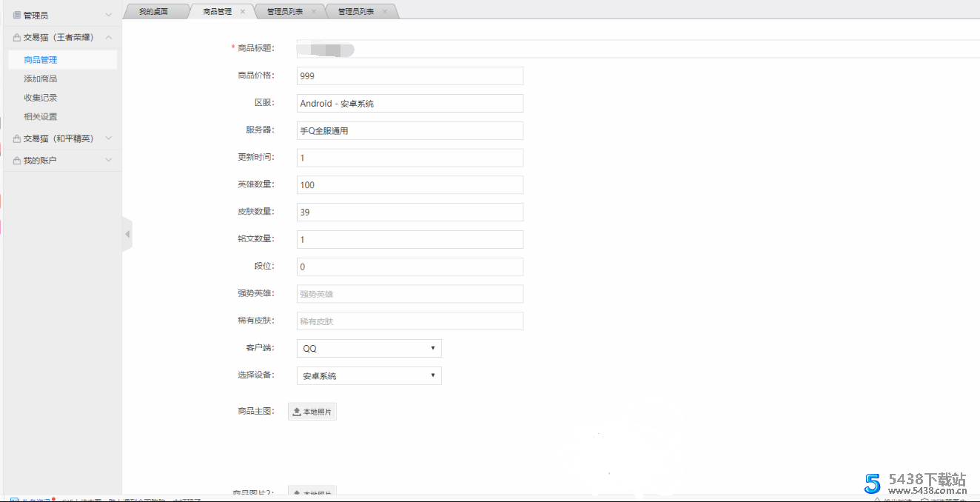Collapse the 交易猫（王者荣耀）section chevron

[109, 37]
